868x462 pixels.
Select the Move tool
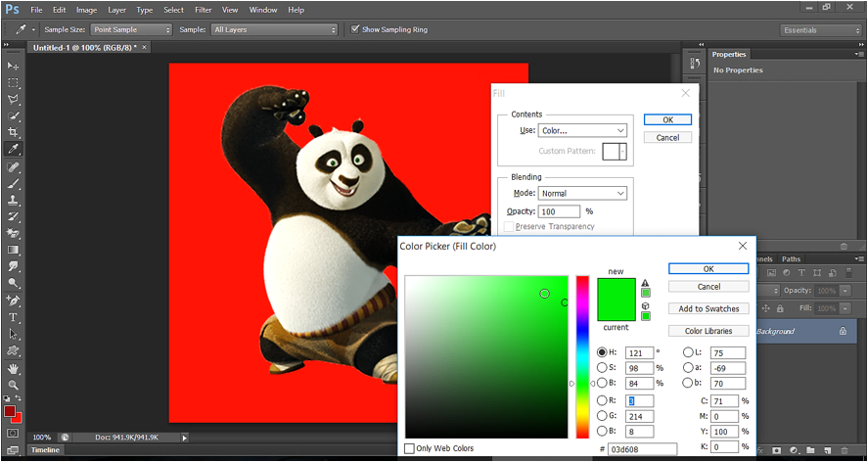(x=13, y=66)
